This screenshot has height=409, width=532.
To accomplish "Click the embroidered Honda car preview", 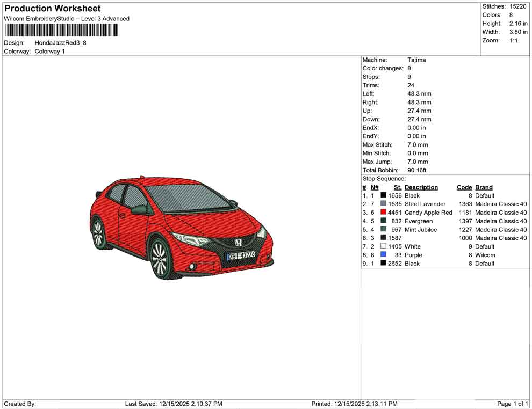I will [183, 225].
